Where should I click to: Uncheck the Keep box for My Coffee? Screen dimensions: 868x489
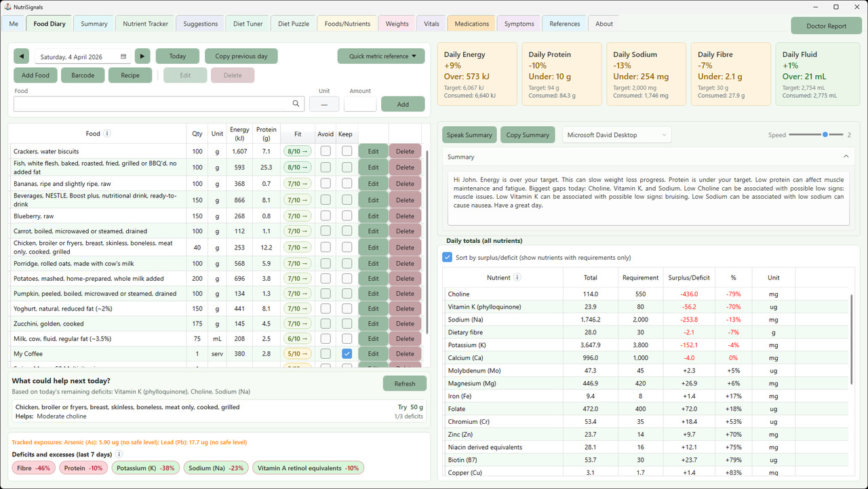click(x=347, y=353)
